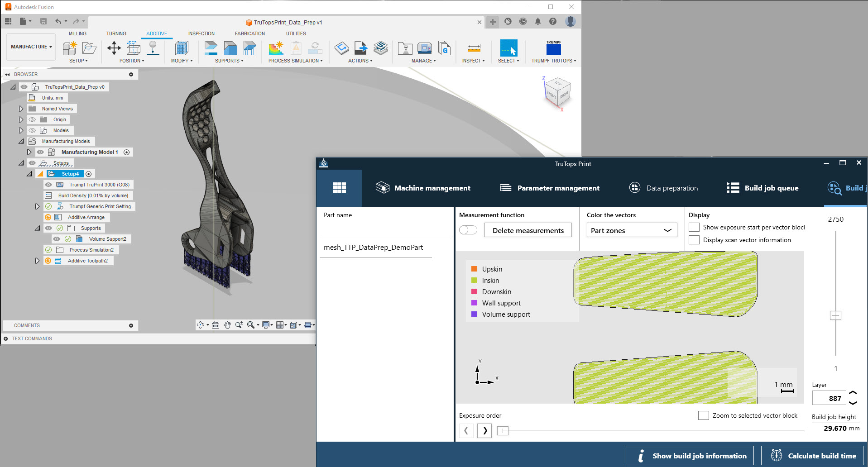Enable Display scan vector information checkbox
This screenshot has width=868, height=467.
tap(694, 240)
